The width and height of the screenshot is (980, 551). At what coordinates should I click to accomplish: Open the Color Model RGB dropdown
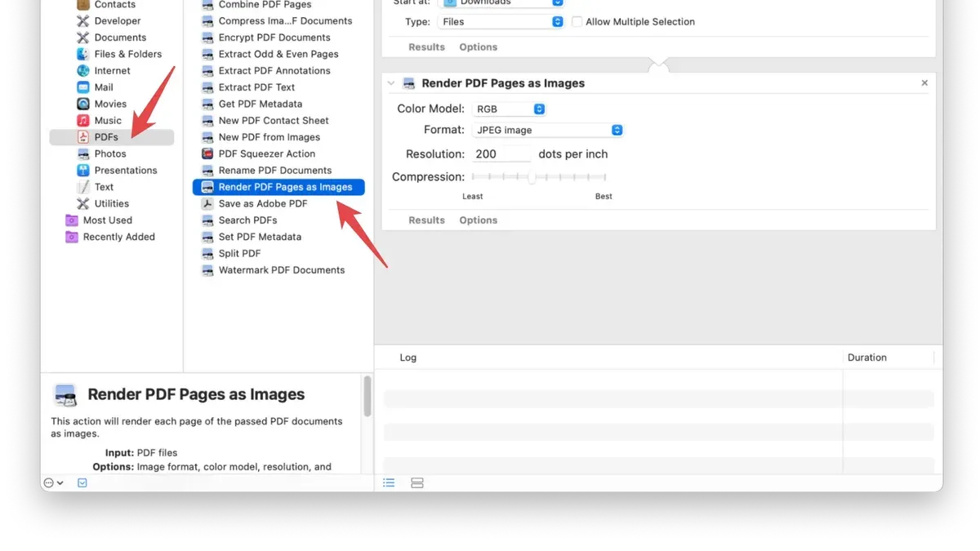pos(509,109)
